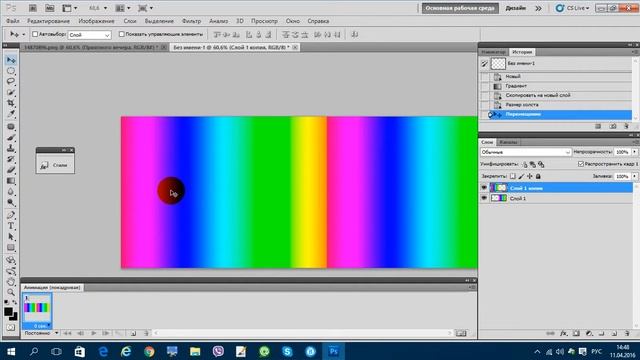Launch Bridge icon in top application bar
Image resolution: width=640 pixels, height=360 pixels.
click(33, 8)
